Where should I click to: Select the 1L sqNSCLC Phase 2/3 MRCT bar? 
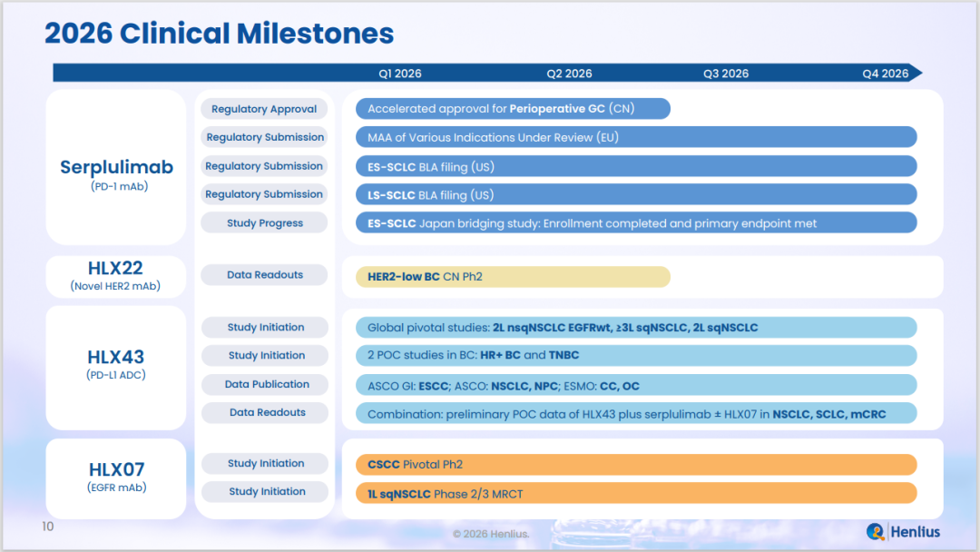(636, 493)
